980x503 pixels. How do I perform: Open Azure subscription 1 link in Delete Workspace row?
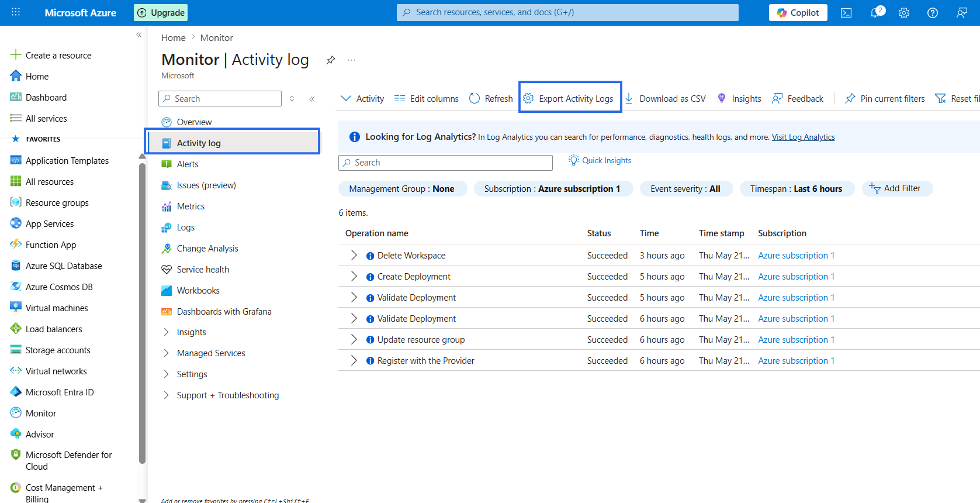[796, 256]
